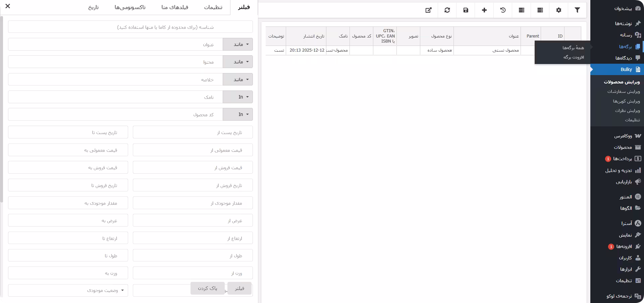Screen dimensions: 644x303
Task: Click the left rows-list toolbar icon
Action: 521,10
